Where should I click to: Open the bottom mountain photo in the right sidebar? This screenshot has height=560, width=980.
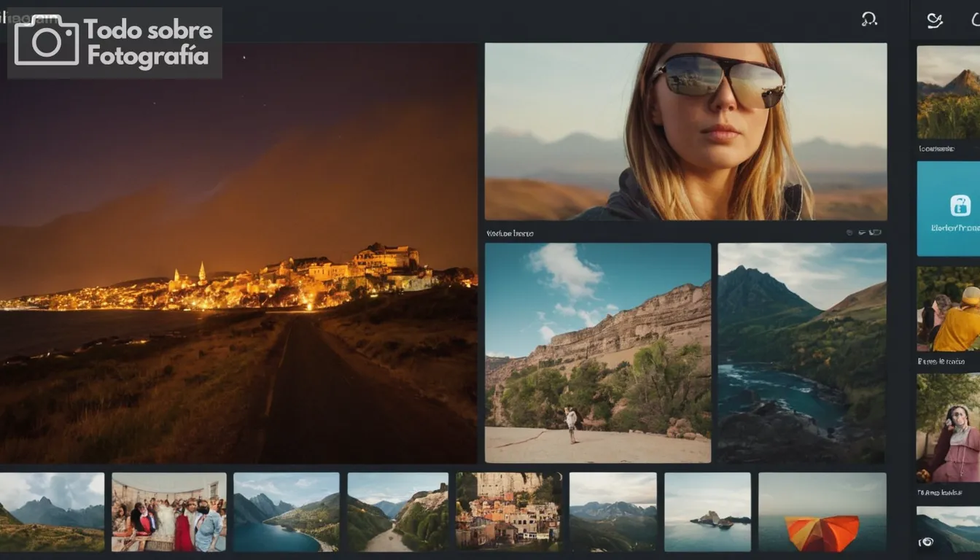click(x=949, y=529)
